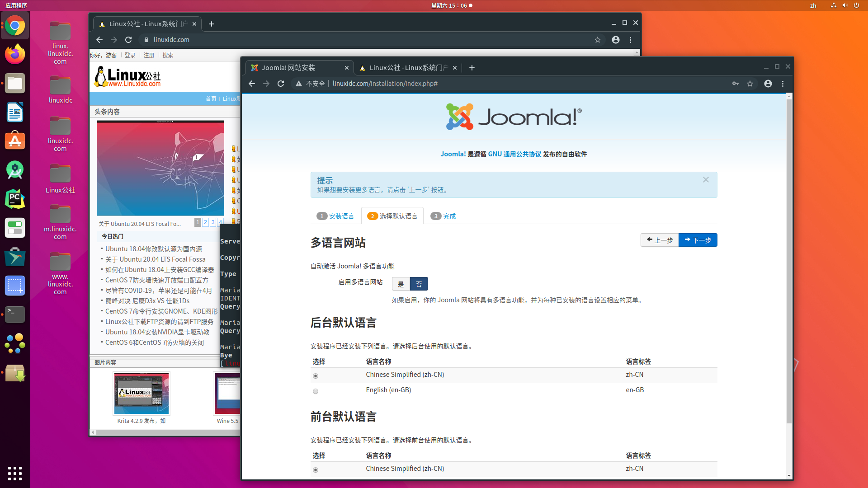Open the volume indicator in top bar
868x488 pixels.
coord(844,5)
